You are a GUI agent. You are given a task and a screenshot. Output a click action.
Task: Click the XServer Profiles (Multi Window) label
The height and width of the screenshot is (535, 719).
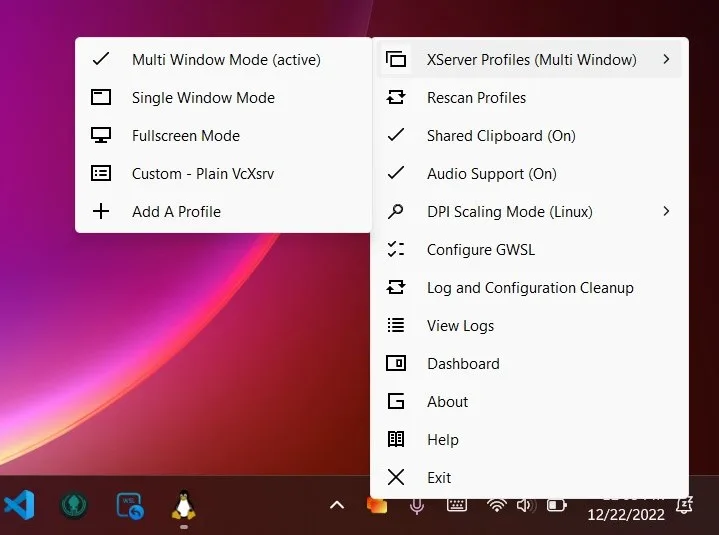531,60
